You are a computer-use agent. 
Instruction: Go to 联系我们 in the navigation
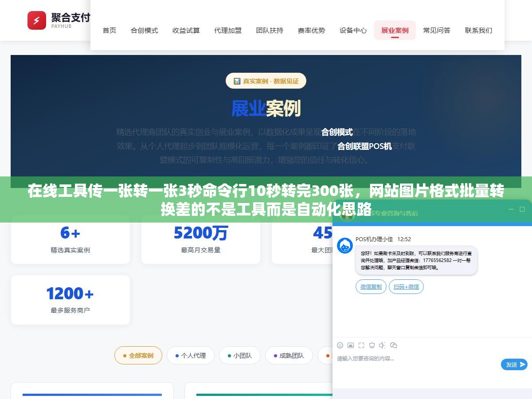click(479, 30)
